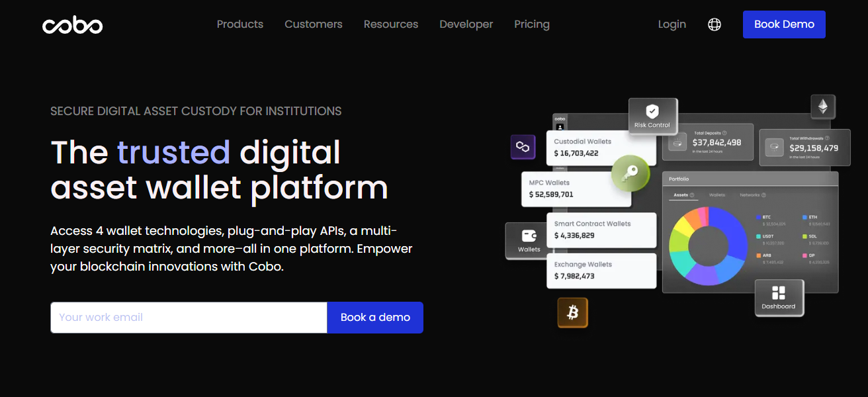Click the Dashboard grid icon
Image resolution: width=868 pixels, height=397 pixels.
pos(779,293)
